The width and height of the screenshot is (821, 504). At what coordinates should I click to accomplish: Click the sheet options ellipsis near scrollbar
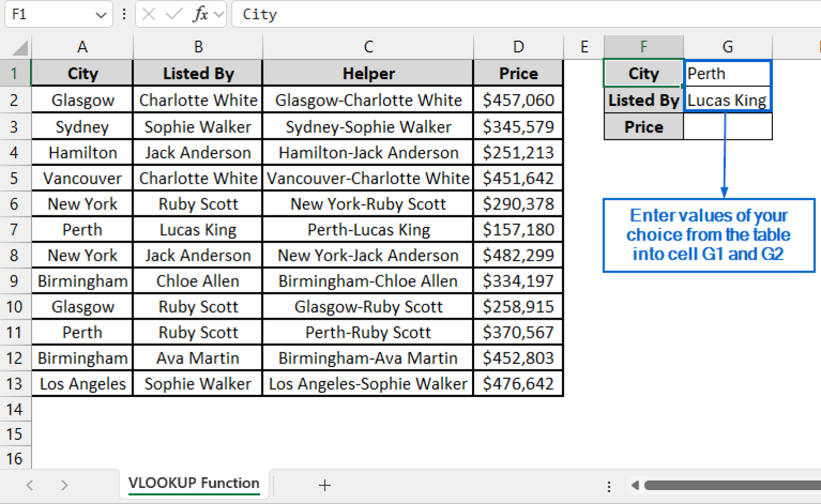tap(609, 485)
